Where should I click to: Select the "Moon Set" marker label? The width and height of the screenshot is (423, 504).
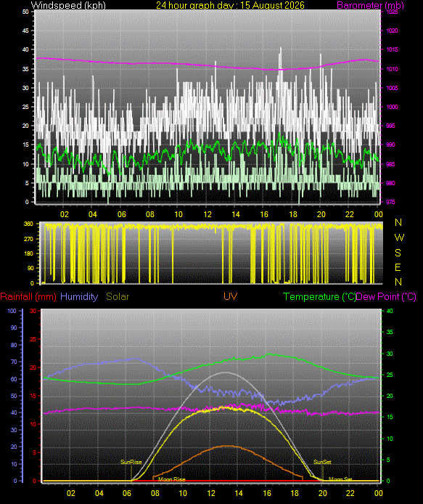pos(340,479)
